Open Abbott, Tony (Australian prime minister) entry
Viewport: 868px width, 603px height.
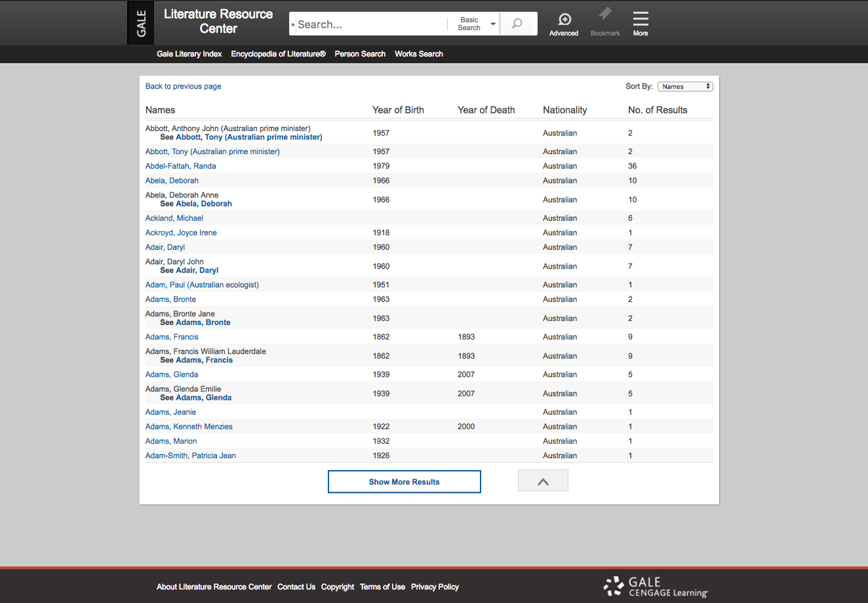tap(212, 151)
